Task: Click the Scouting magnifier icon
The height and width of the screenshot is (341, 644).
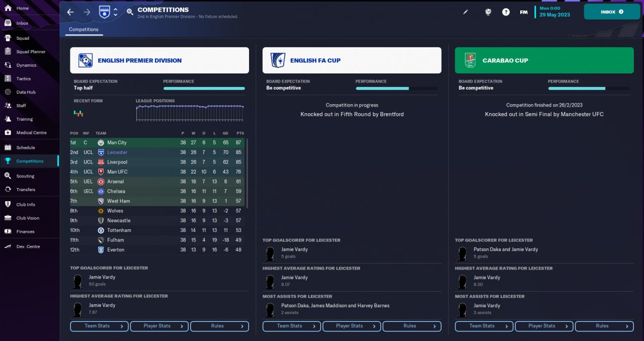Action: (x=8, y=176)
